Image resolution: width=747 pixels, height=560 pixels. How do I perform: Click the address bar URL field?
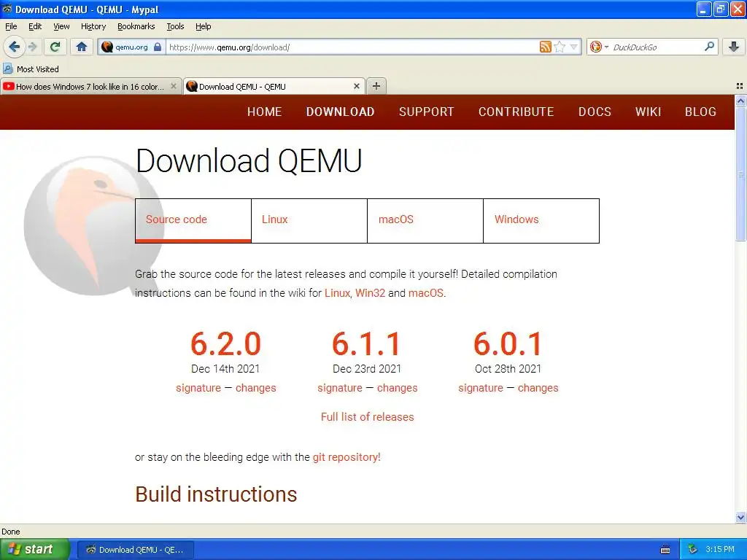(352, 47)
